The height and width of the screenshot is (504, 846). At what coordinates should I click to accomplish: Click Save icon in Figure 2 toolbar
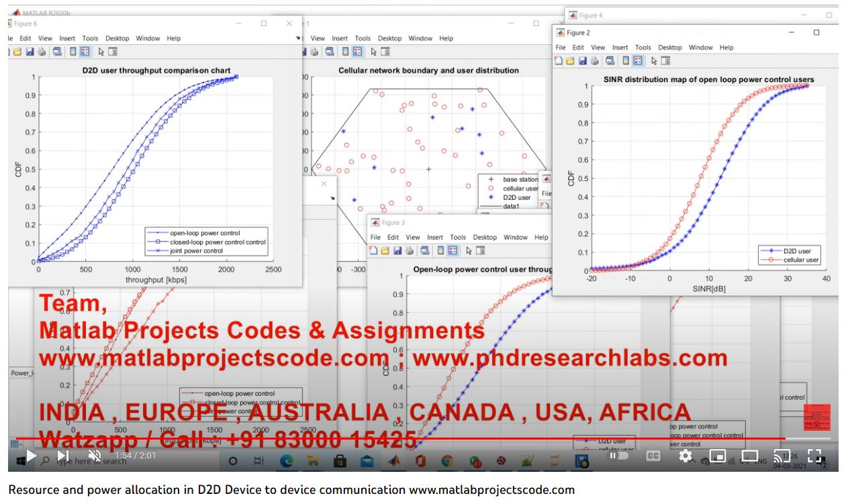coord(583,61)
